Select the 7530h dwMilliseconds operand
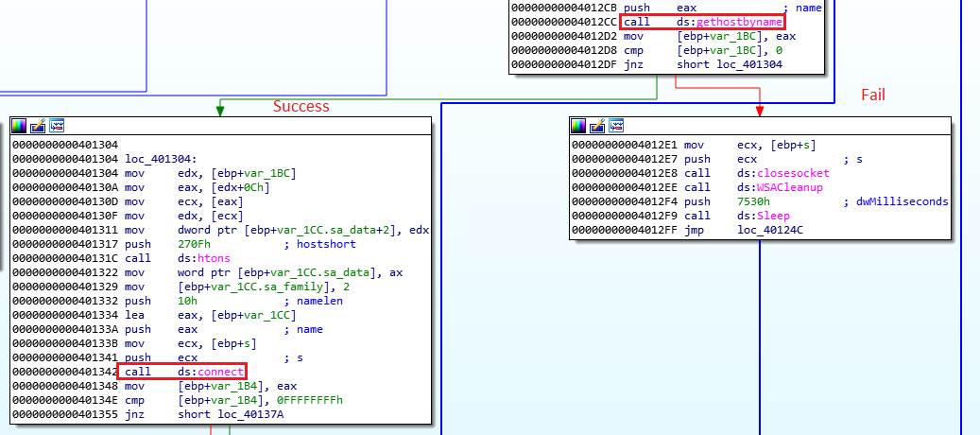Screen dimensions: 980x435 click(x=753, y=200)
